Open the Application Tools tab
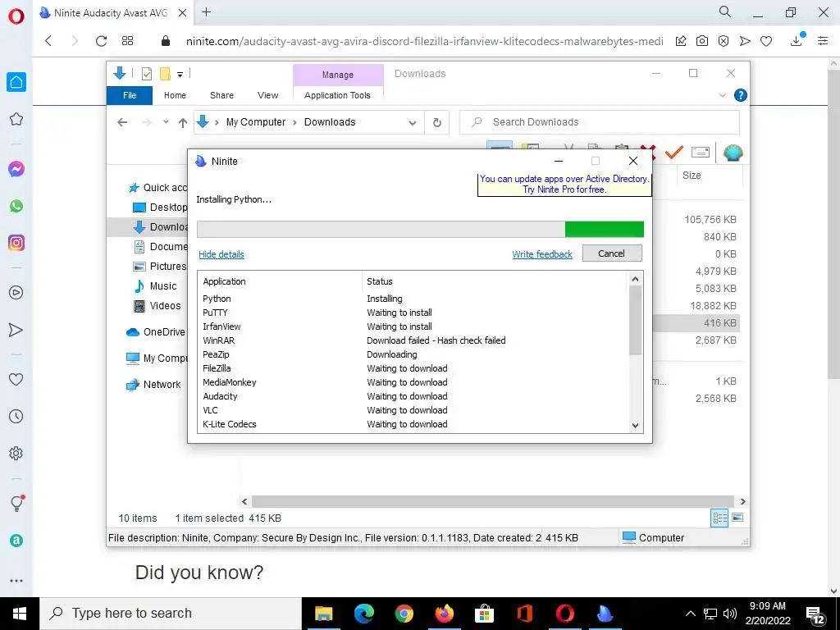Viewport: 840px width, 630px height. (337, 95)
